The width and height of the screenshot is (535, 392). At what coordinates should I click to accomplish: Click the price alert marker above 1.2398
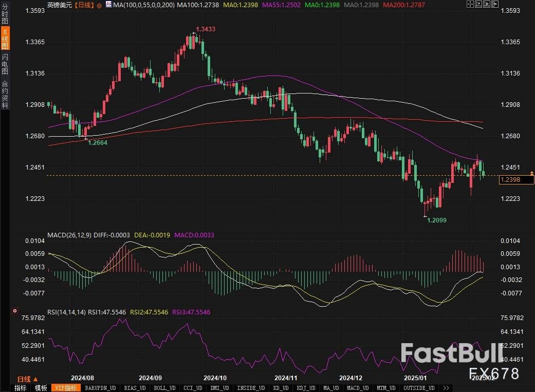[531, 173]
